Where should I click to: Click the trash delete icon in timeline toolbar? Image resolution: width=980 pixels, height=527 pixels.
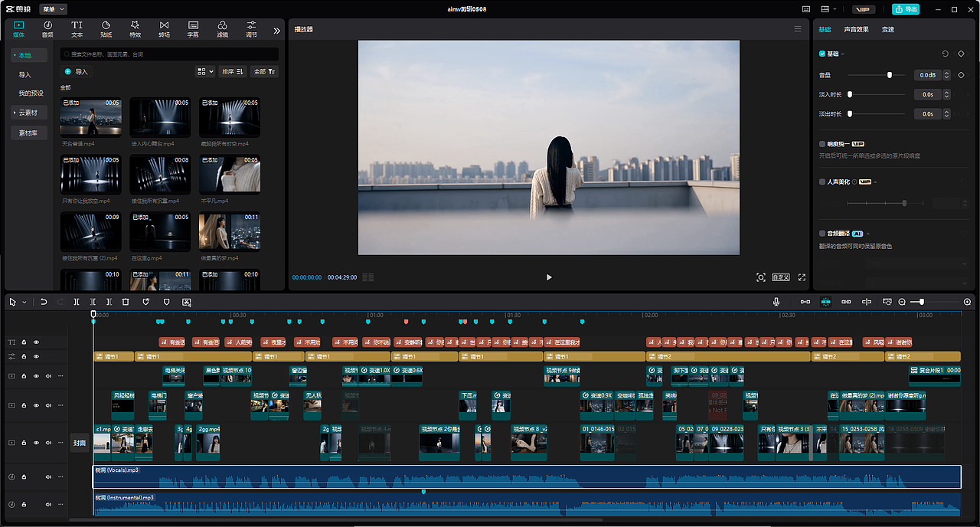(x=126, y=302)
